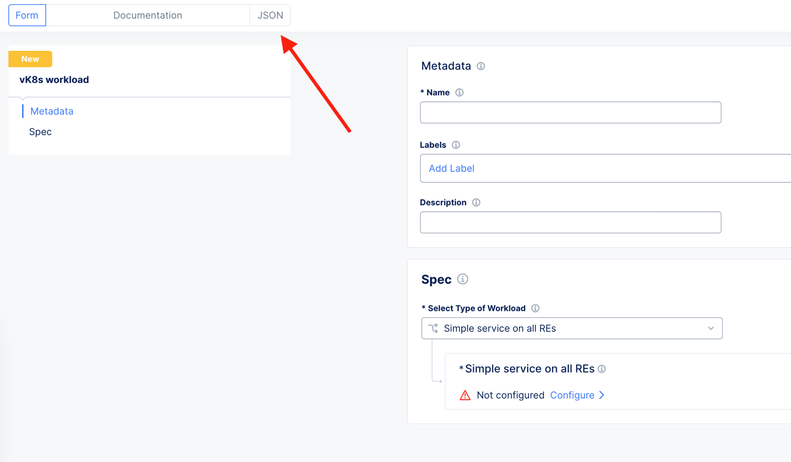Image resolution: width=791 pixels, height=462 pixels.
Task: Click the red Not configured warning icon
Action: click(465, 395)
